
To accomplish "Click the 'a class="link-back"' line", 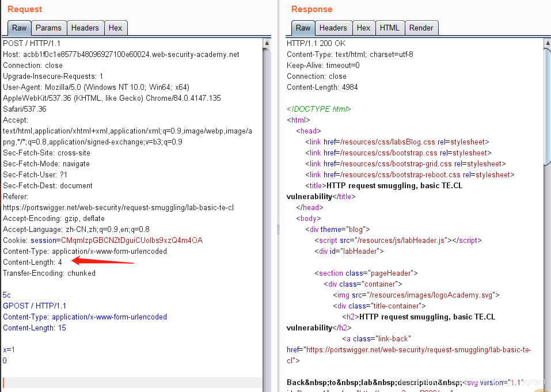I will pos(377,338).
